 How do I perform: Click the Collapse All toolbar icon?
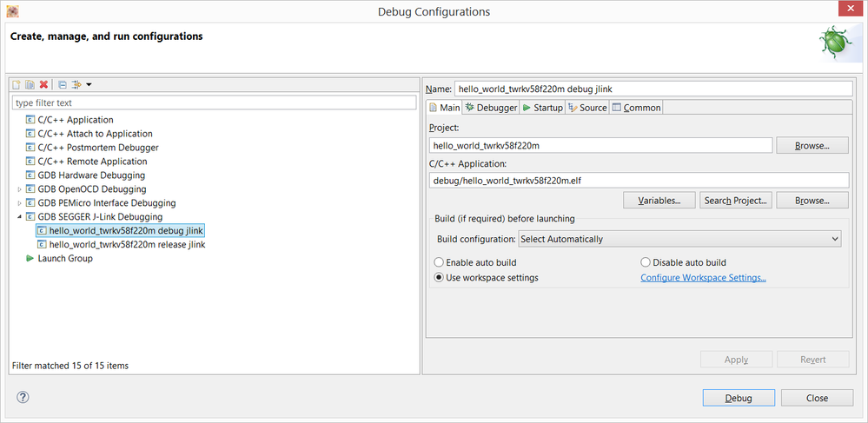pyautogui.click(x=63, y=84)
